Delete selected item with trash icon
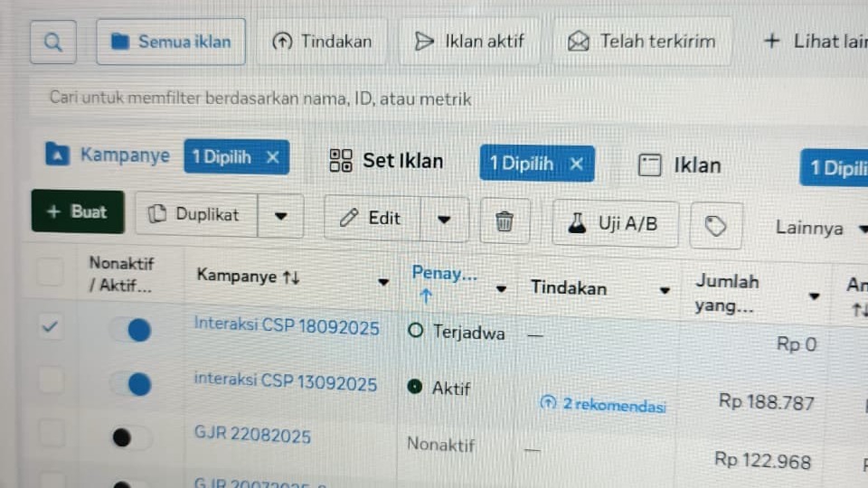The image size is (868, 488). pos(505,221)
